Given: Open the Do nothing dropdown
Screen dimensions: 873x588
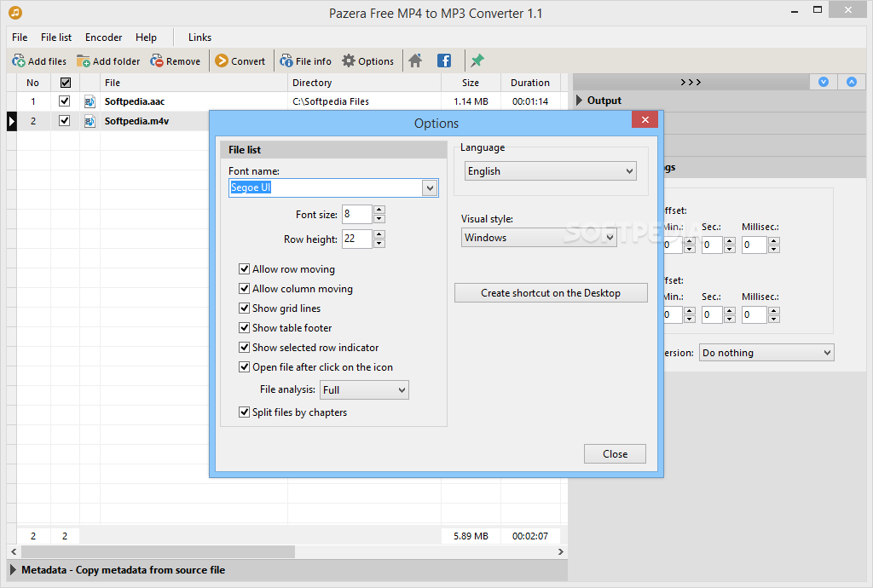Looking at the screenshot, I should 766,353.
